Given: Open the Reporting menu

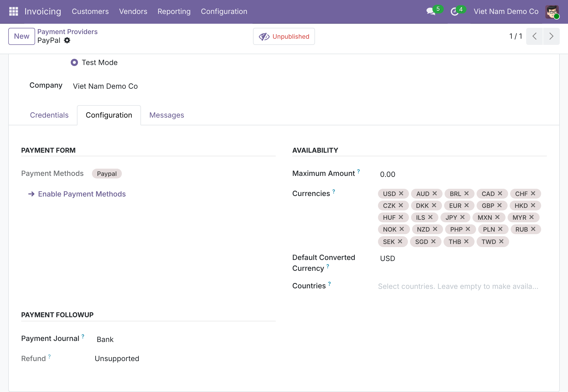Looking at the screenshot, I should click(x=174, y=11).
